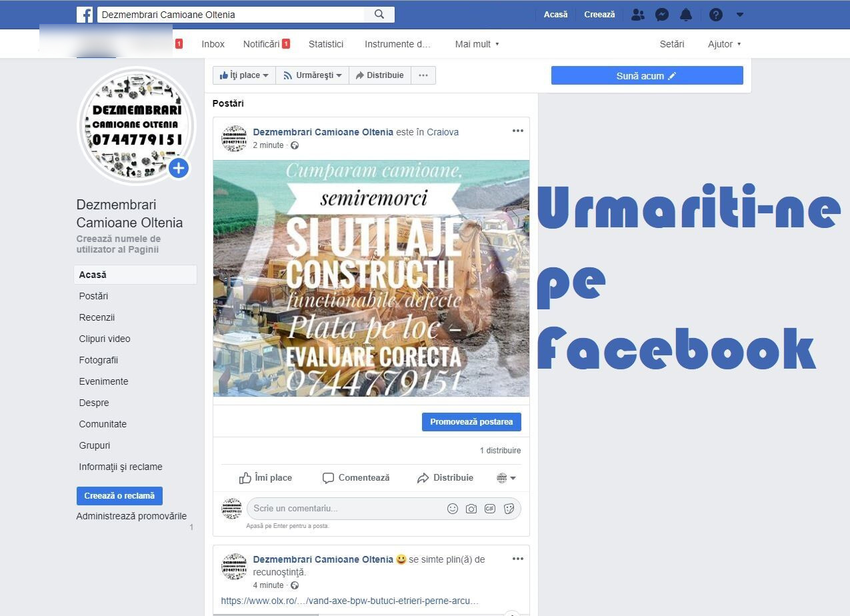Viewport: 850px width, 616px height.
Task: Click the camera icon to attach photo
Action: coord(471,509)
